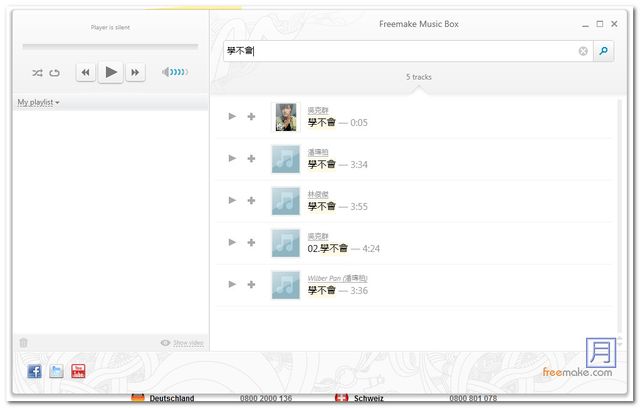The width and height of the screenshot is (640, 408).
Task: Open the freemake.com website link
Action: (x=578, y=372)
